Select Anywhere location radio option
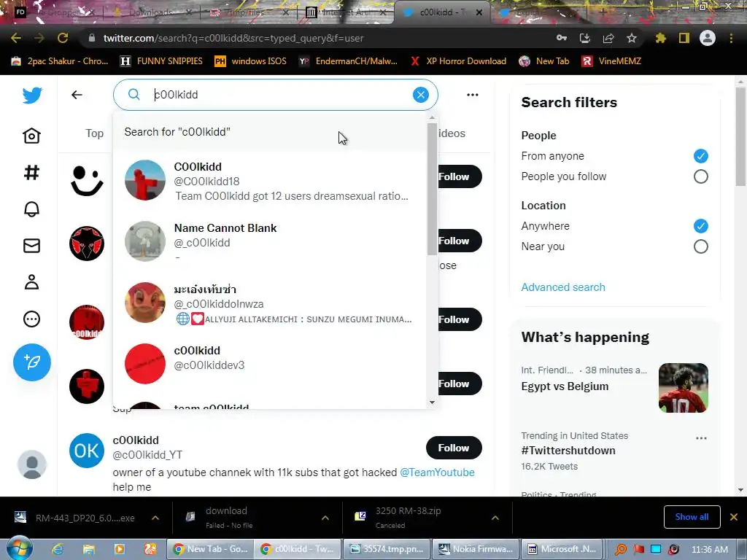The width and height of the screenshot is (747, 560). 701,226
